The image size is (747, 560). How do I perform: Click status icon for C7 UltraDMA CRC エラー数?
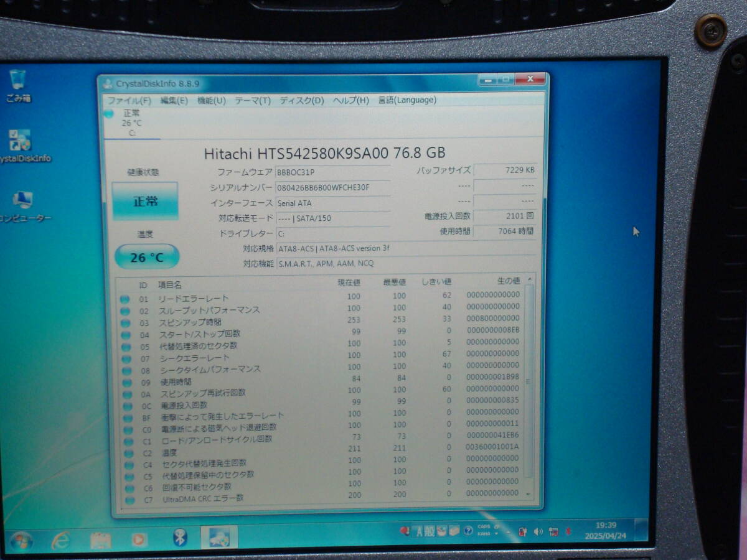pos(129,500)
